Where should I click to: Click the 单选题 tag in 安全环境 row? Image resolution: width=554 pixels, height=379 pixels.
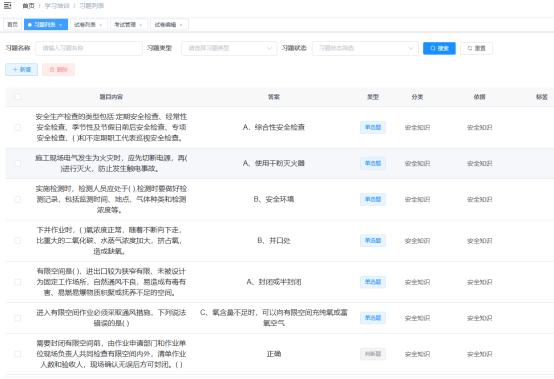coord(373,200)
